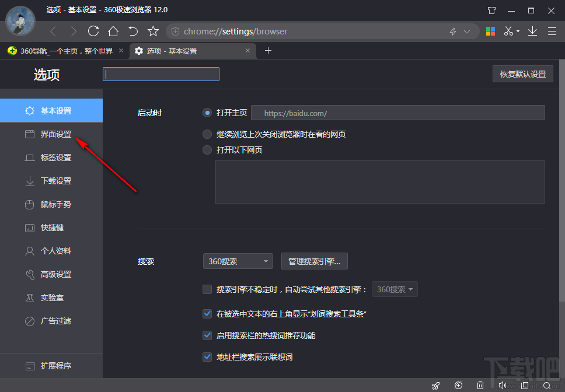Open the colorful apps grid icon
Viewport: 565px width, 392px height.
tap(490, 32)
